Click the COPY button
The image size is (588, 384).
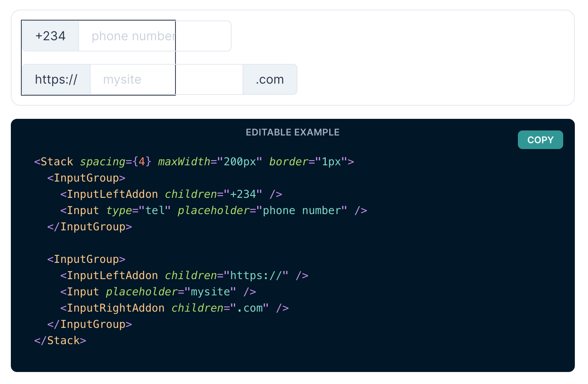pos(540,140)
